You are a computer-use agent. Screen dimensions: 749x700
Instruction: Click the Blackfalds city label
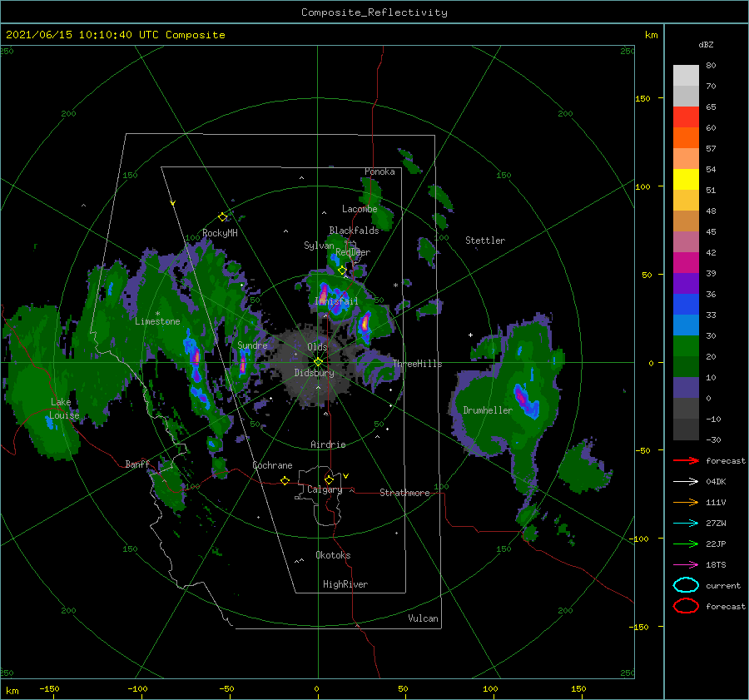354,231
